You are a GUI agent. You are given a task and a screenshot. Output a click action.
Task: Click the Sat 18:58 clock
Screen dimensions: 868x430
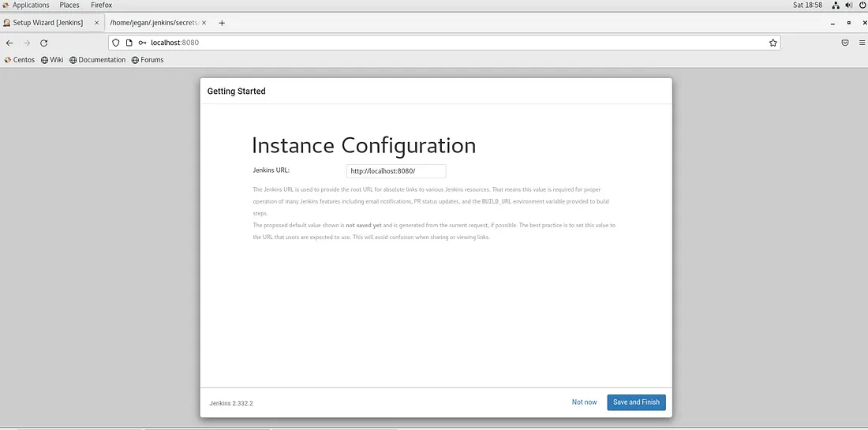(808, 5)
